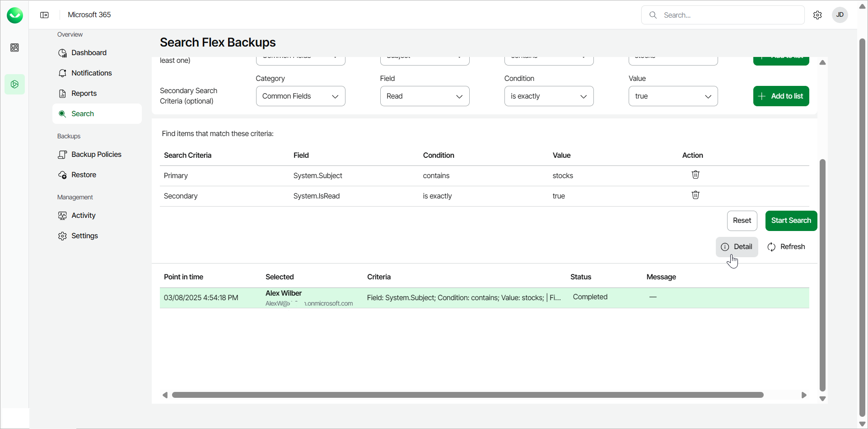Navigate to the Restore page
This screenshot has width=868, height=429.
(84, 175)
